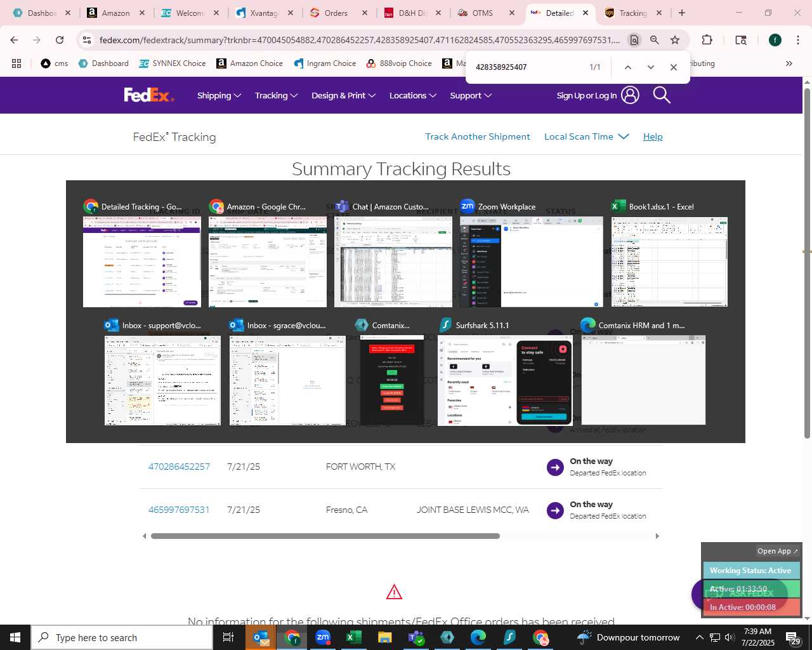The width and height of the screenshot is (812, 650).
Task: Open Microsoft Edge from the taskbar
Action: (x=478, y=637)
